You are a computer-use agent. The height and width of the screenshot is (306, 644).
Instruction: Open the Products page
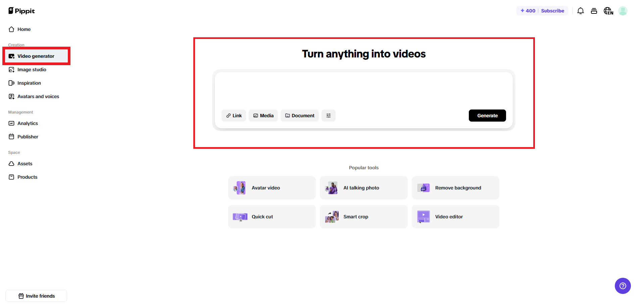click(36, 177)
